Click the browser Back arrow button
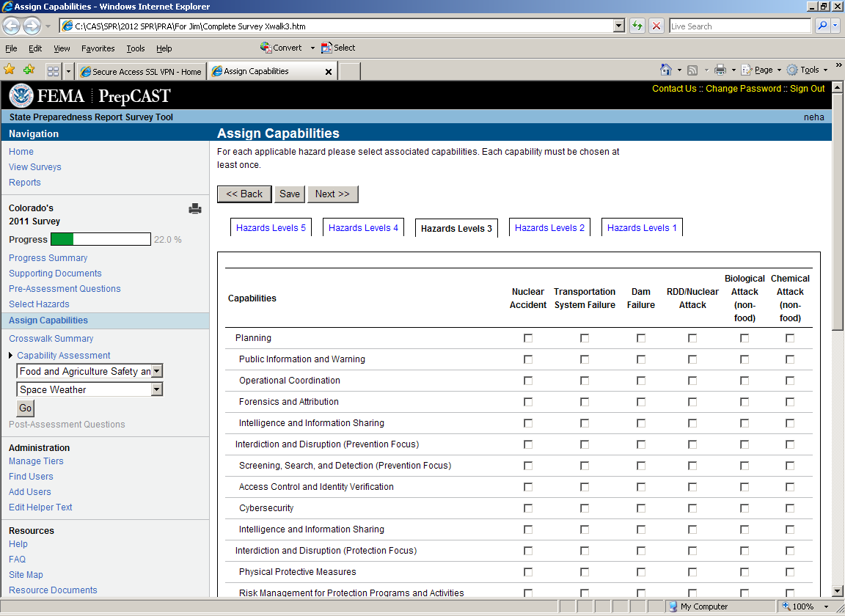This screenshot has height=616, width=845. (x=12, y=26)
